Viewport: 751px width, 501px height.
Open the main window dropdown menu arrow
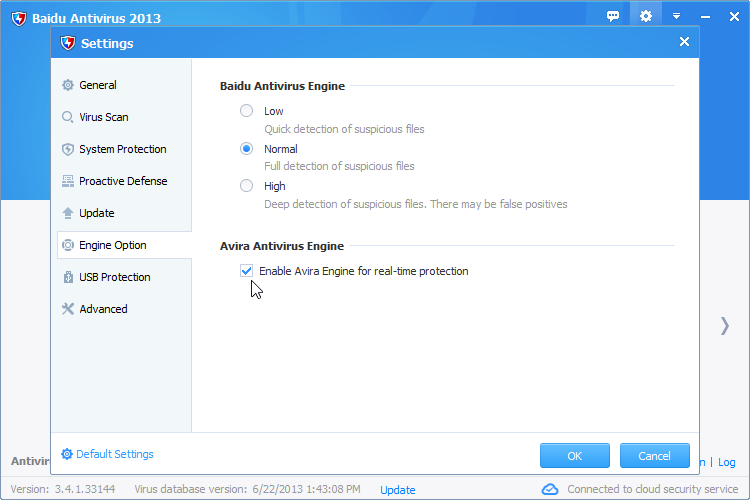pos(676,16)
